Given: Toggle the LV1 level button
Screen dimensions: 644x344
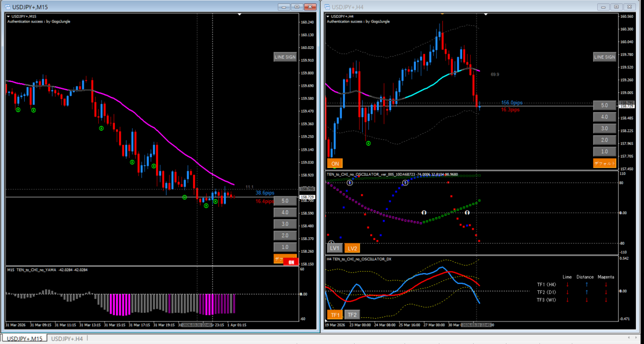Looking at the screenshot, I should (334, 248).
